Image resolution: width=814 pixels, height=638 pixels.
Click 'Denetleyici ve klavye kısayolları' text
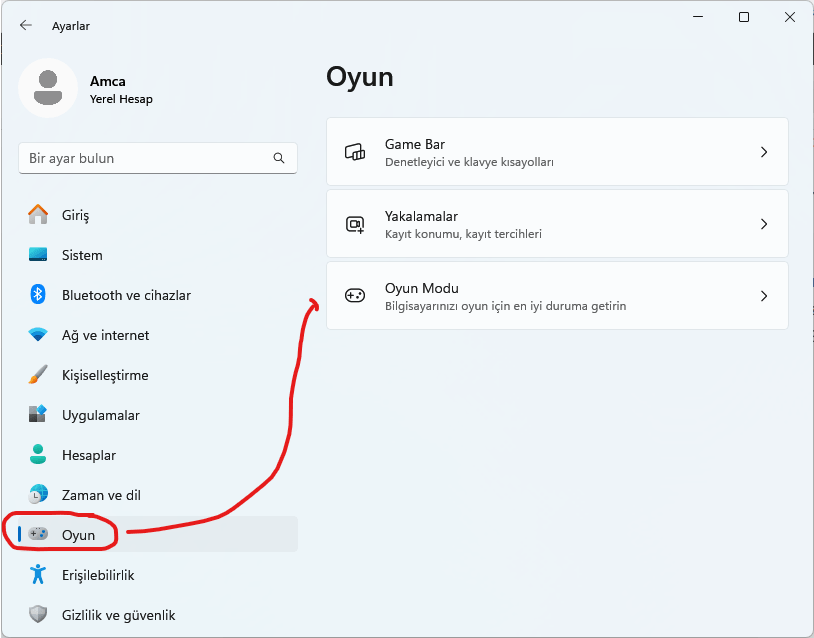(x=469, y=162)
